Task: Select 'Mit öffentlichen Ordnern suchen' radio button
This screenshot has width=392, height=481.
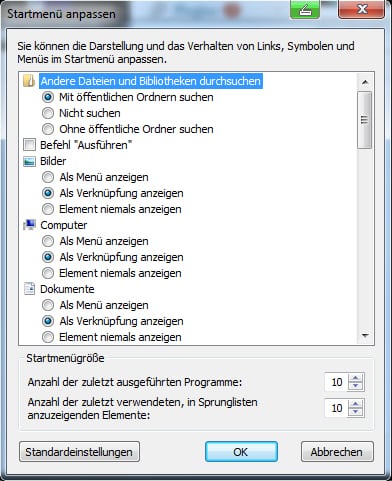Action: click(48, 97)
